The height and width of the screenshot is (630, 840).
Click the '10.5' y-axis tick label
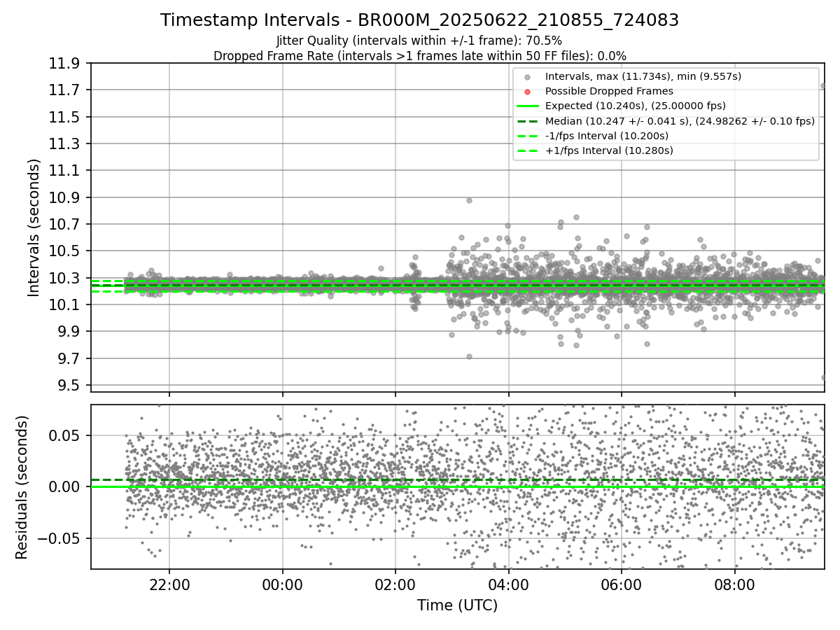(63, 251)
